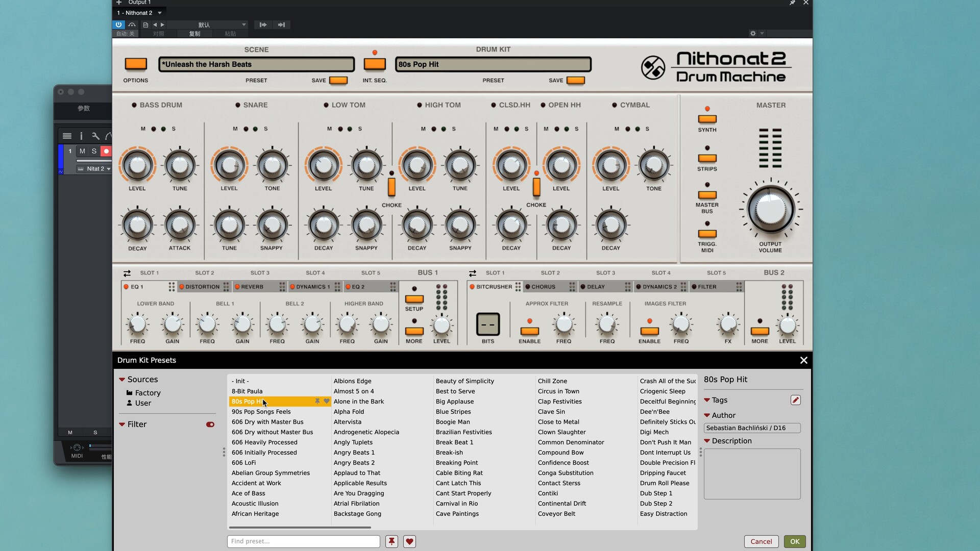The image size is (980, 551).
Task: Pin the 80s Pop Hit preset
Action: pos(317,402)
